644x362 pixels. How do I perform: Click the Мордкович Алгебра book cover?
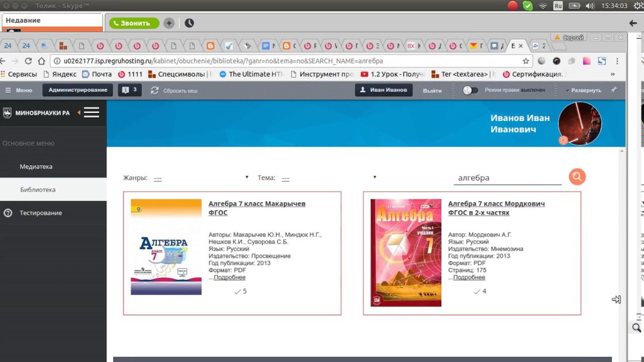[406, 253]
